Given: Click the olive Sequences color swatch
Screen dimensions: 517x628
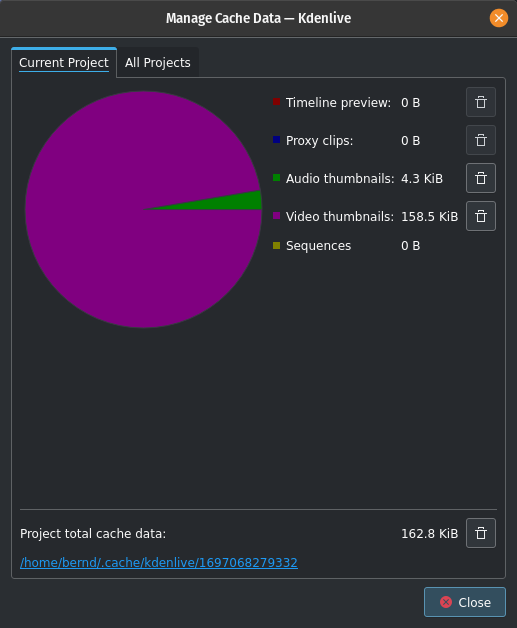Looking at the screenshot, I should pos(276,246).
